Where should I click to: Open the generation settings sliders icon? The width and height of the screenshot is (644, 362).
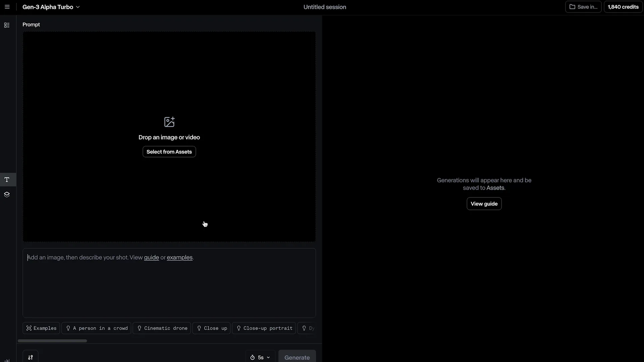click(x=31, y=357)
